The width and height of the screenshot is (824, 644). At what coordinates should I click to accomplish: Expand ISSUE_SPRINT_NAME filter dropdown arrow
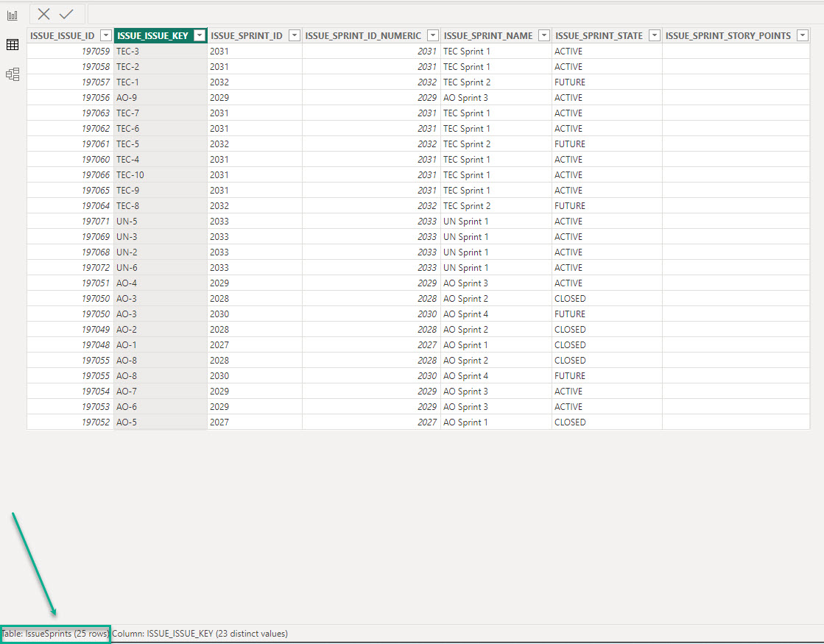(543, 35)
